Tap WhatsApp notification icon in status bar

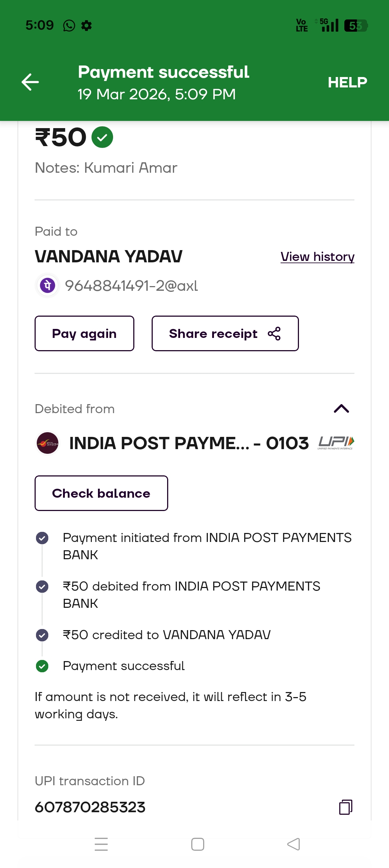tap(69, 26)
